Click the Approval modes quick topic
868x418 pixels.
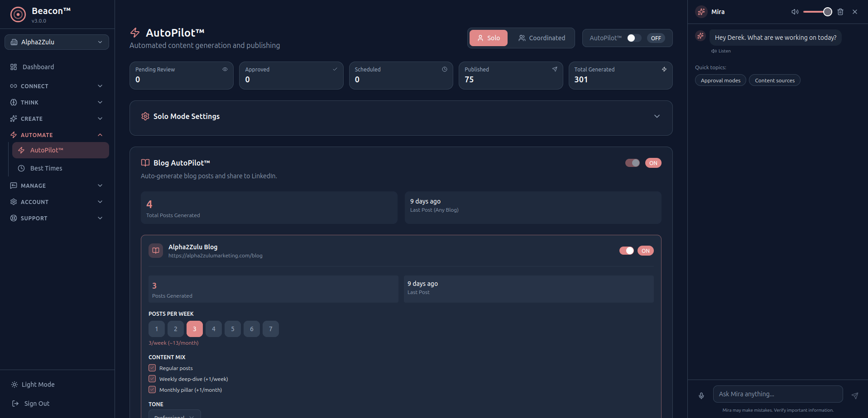pos(720,81)
